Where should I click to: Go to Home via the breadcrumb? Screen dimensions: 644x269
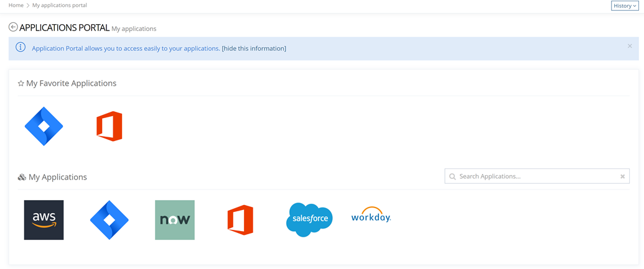coord(16,6)
